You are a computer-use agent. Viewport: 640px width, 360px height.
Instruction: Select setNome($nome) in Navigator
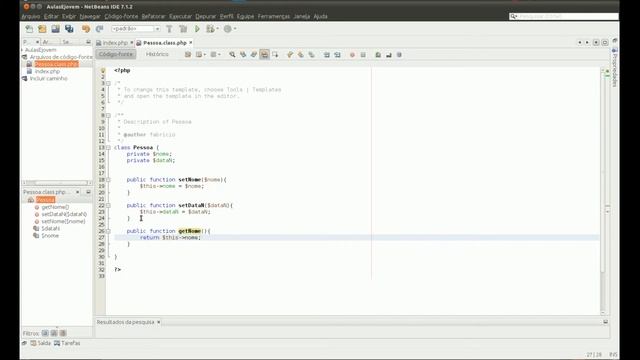(x=63, y=221)
